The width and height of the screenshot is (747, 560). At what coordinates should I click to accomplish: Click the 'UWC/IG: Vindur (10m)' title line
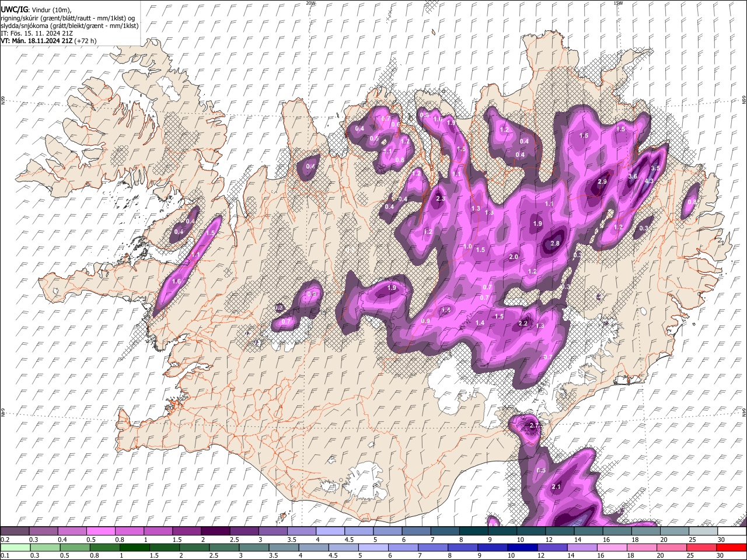36,9
